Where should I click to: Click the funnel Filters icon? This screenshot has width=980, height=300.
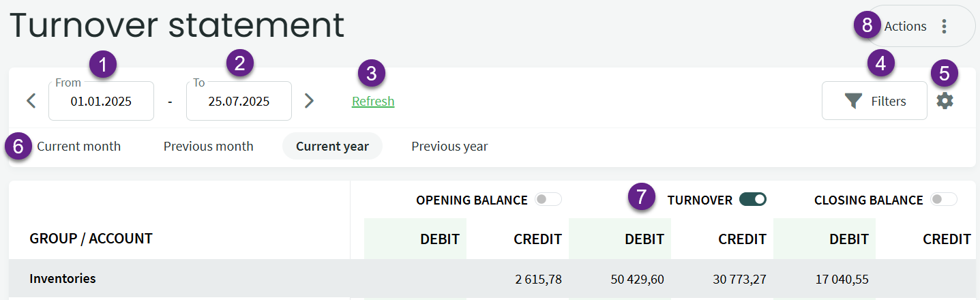(853, 102)
